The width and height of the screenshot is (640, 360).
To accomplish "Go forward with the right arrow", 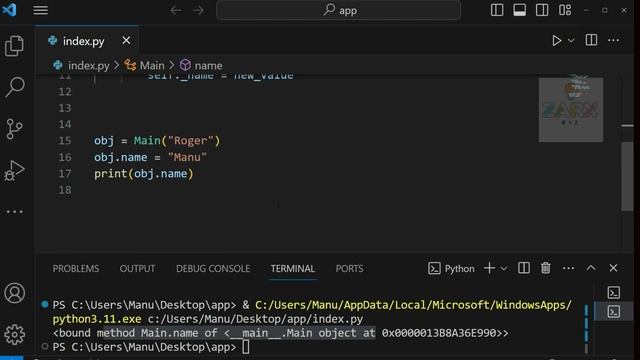I will [x=198, y=10].
